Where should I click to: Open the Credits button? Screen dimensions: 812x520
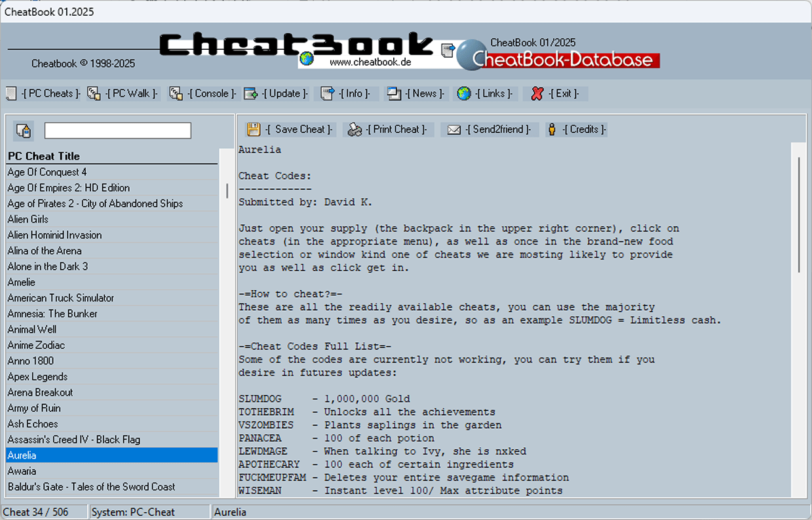(576, 129)
